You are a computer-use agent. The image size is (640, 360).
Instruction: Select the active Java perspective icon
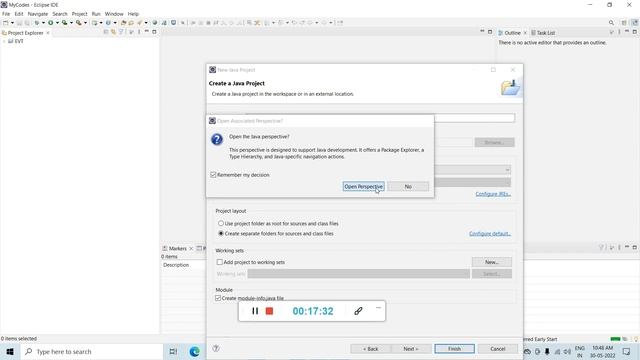tap(635, 23)
